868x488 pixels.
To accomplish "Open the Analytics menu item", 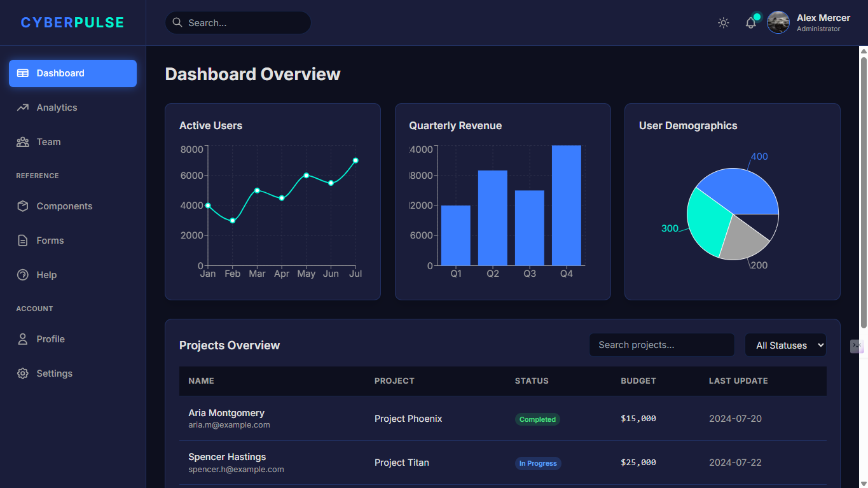I will coord(57,108).
